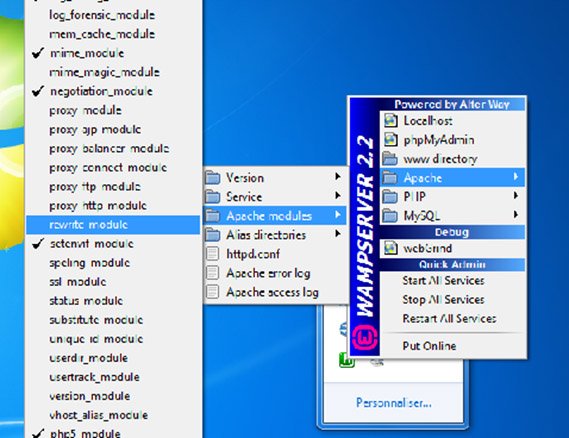This screenshot has width=569, height=438.
Task: Open the www directory folder icon
Action: [x=390, y=159]
